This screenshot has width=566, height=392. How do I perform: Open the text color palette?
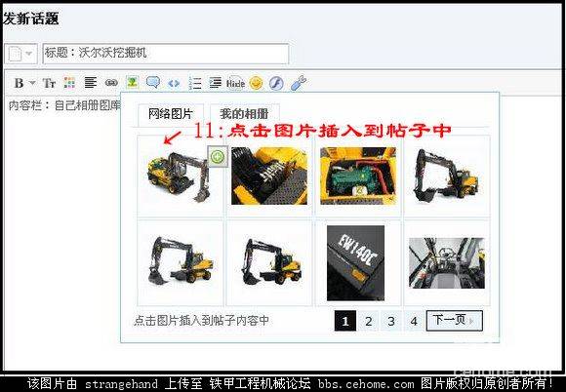point(69,83)
